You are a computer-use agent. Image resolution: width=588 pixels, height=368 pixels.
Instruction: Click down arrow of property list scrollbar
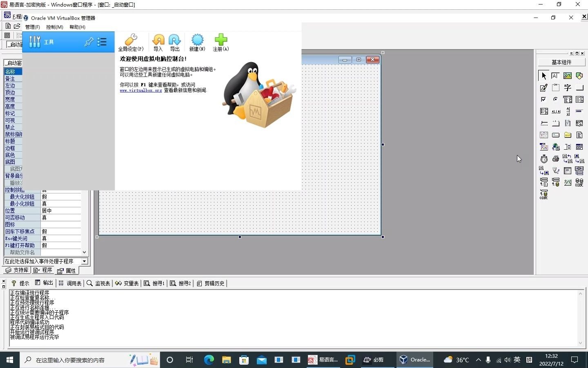click(85, 252)
